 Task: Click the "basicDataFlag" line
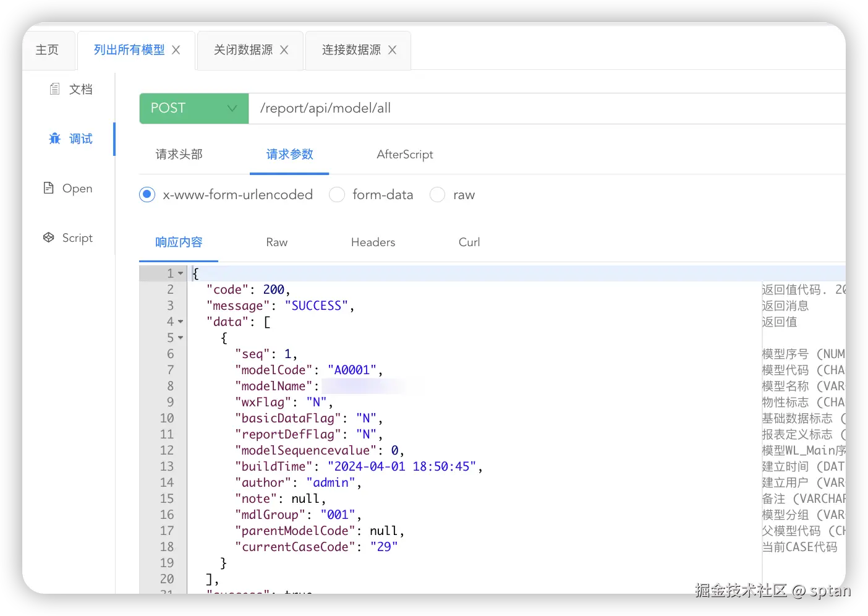click(308, 418)
